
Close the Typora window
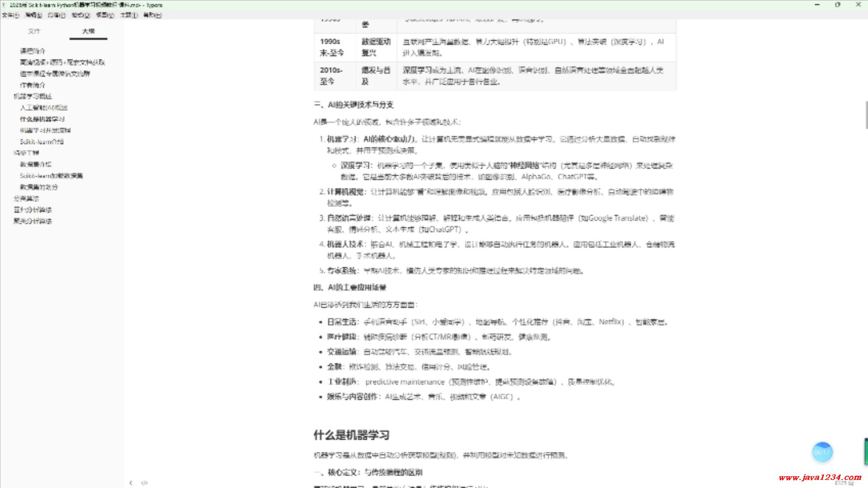pyautogui.click(x=858, y=5)
